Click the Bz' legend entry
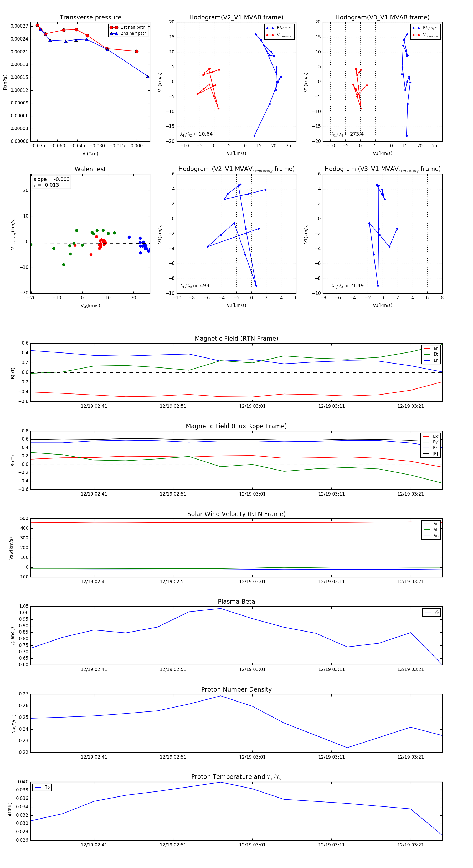Screen dimensions: 473x868 point(431,448)
